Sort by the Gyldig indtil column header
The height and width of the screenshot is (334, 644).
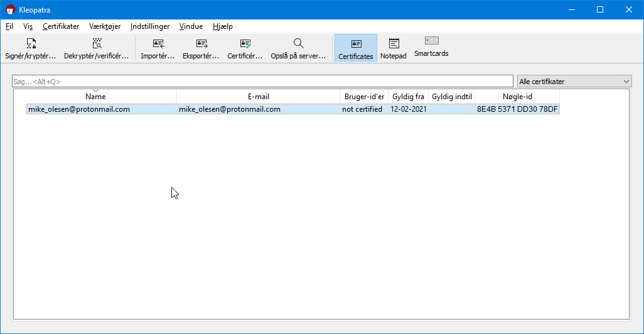pyautogui.click(x=452, y=97)
